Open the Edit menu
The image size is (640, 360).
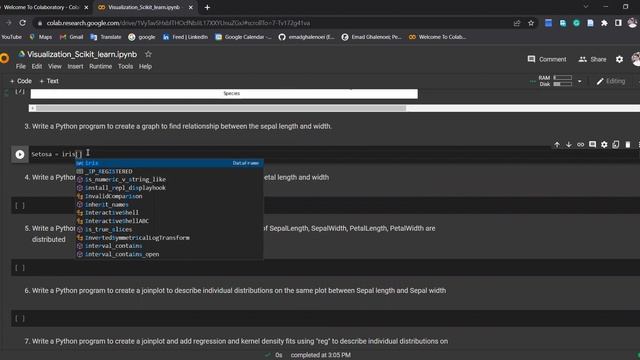(x=37, y=66)
